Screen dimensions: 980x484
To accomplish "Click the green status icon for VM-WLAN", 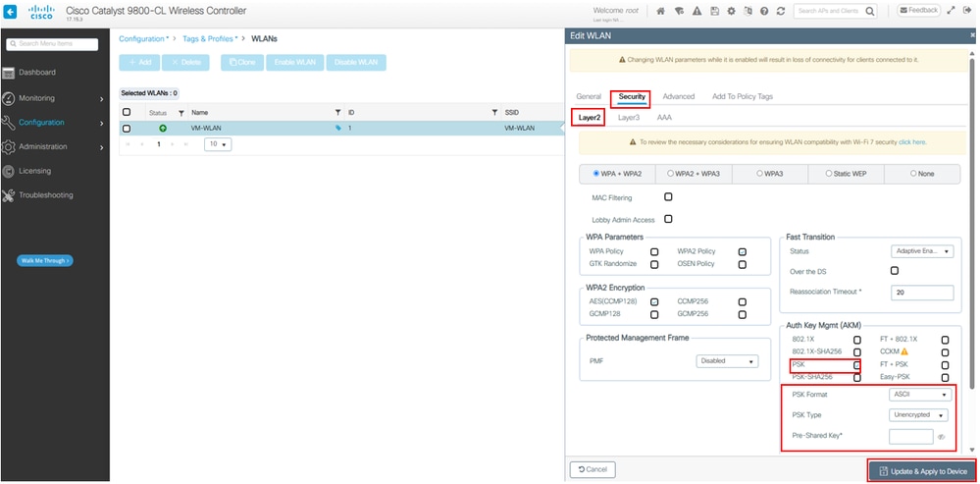I will point(163,129).
